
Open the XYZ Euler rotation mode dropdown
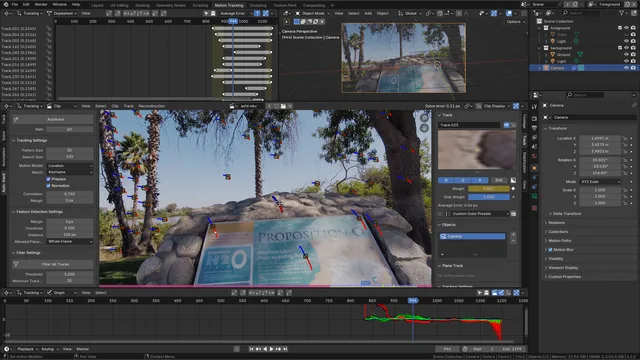[600, 182]
